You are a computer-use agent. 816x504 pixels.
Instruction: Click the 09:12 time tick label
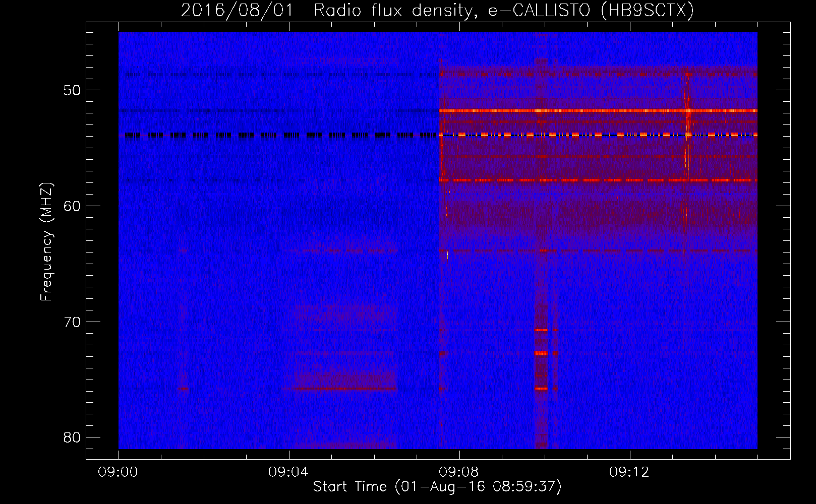tap(629, 472)
